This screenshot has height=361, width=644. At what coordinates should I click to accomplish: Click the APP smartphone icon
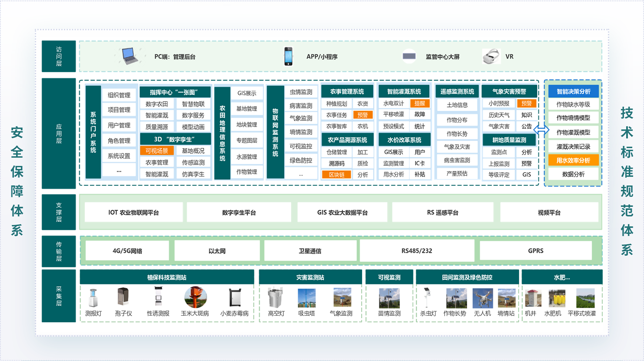coord(288,57)
